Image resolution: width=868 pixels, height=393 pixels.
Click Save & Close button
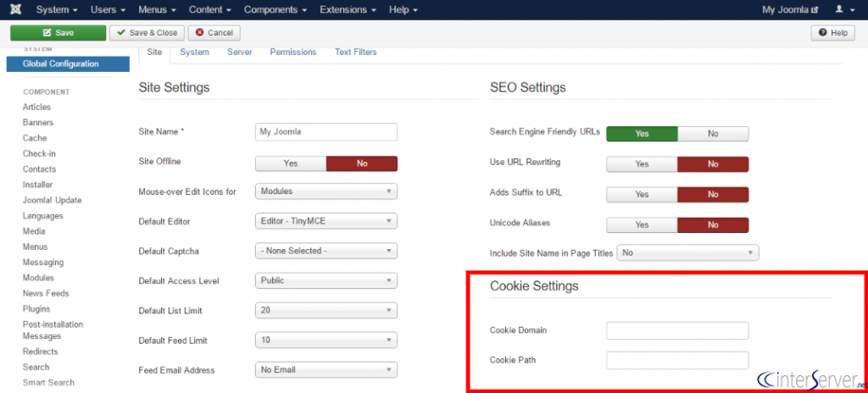click(x=147, y=33)
